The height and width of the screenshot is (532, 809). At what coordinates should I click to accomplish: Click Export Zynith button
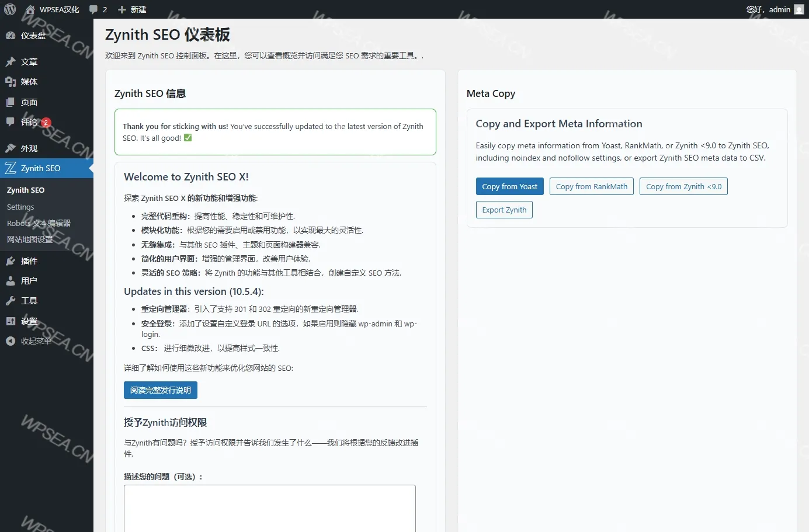pyautogui.click(x=504, y=210)
